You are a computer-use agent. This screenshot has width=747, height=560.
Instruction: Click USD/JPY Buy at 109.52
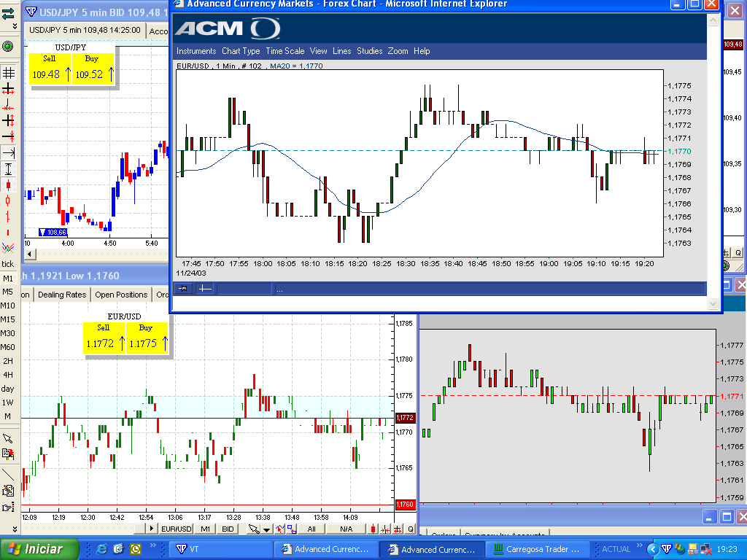93,69
